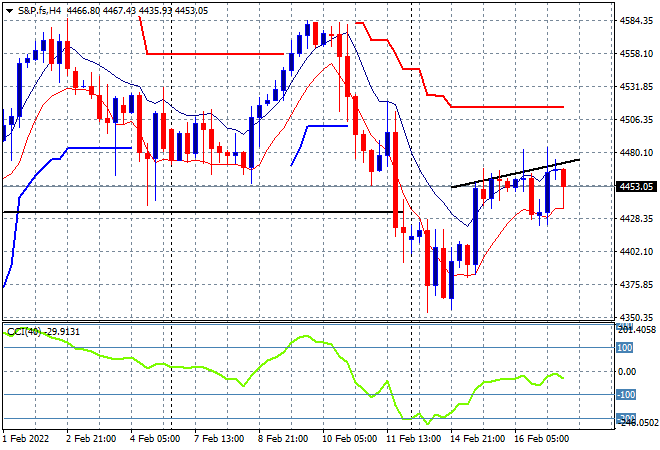Image resolution: width=660 pixels, height=450 pixels.
Task: Click the 201.4058 CCI scale maximum label
Action: click(x=636, y=330)
